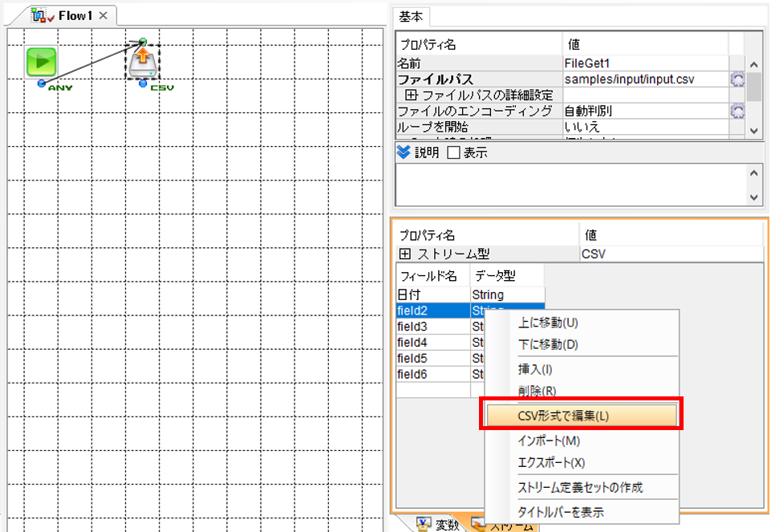
Task: Open the 変数 tab at bottom
Action: tap(438, 525)
